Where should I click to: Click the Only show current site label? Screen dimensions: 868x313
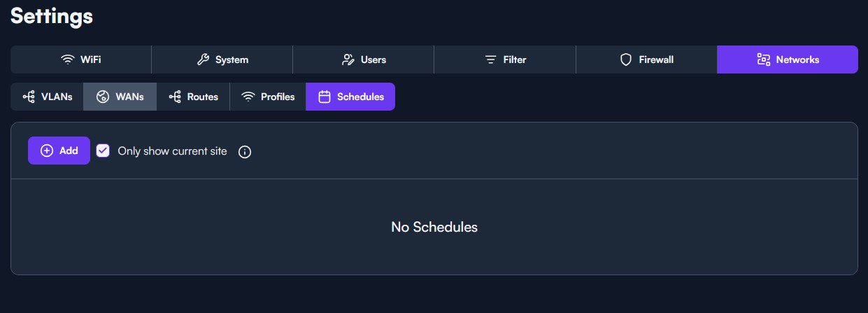172,151
